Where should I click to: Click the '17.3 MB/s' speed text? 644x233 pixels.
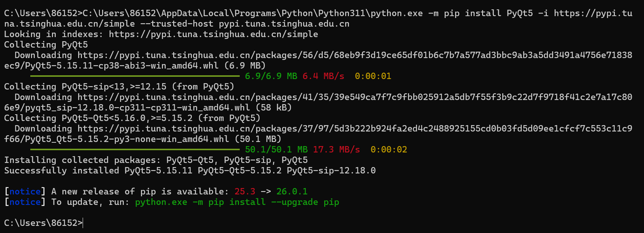click(337, 149)
